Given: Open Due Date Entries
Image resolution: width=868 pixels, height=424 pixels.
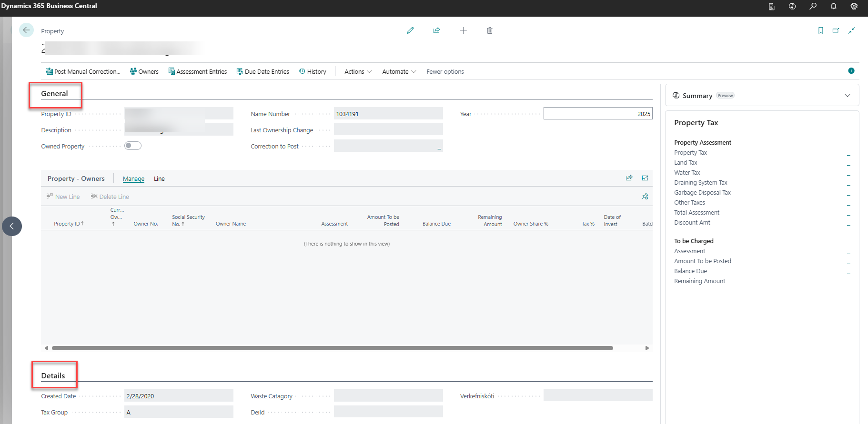Looking at the screenshot, I should [x=263, y=71].
